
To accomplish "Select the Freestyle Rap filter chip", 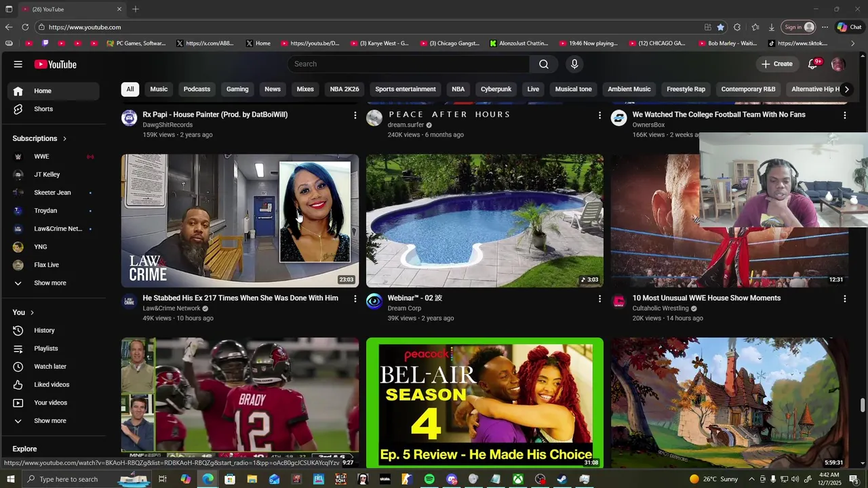I will click(x=686, y=89).
